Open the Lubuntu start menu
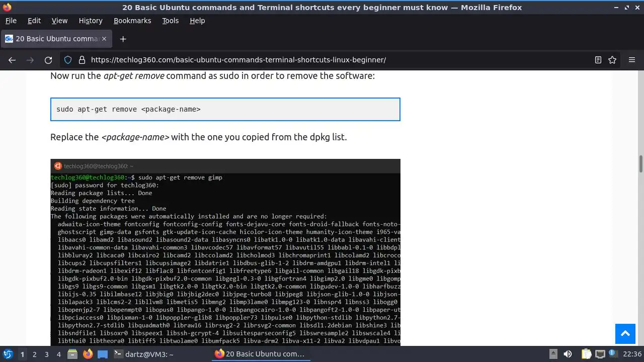The width and height of the screenshot is (644, 362). pos(8,354)
